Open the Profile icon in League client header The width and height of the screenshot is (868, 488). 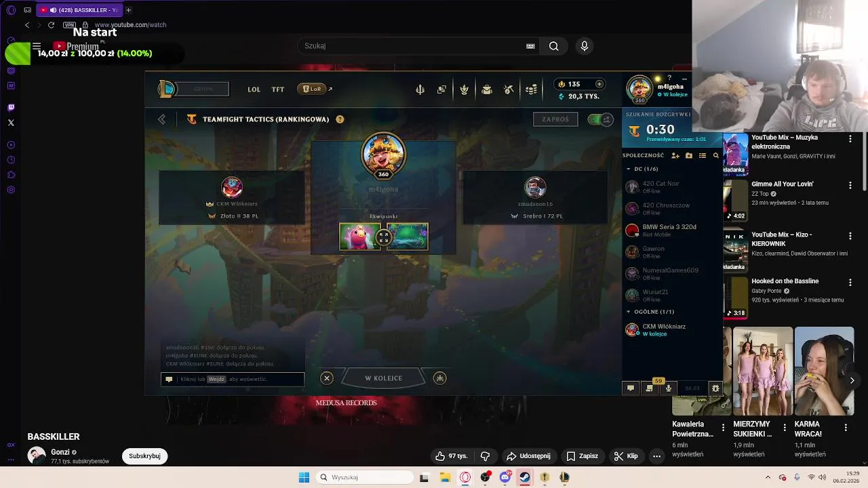point(441,89)
